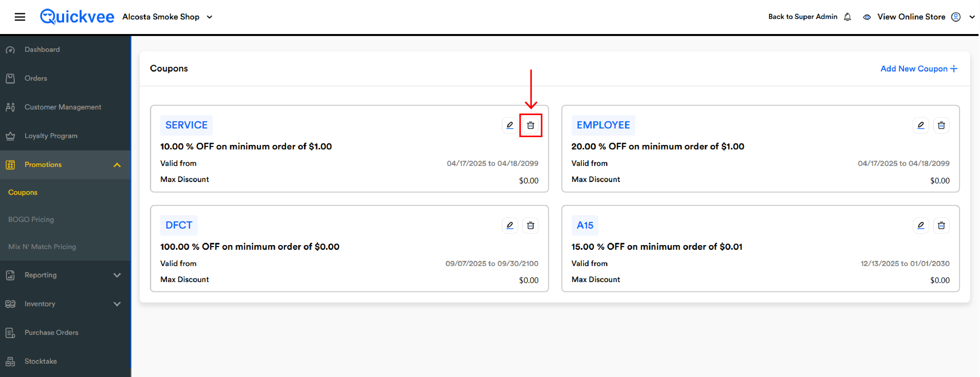Select the Promotions menu label
The image size is (980, 377).
(x=43, y=164)
